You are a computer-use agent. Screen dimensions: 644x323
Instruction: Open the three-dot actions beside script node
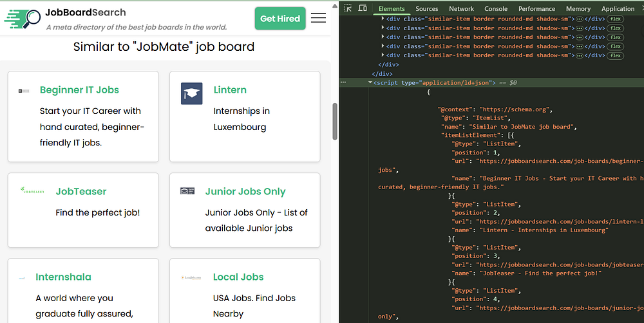pyautogui.click(x=343, y=82)
